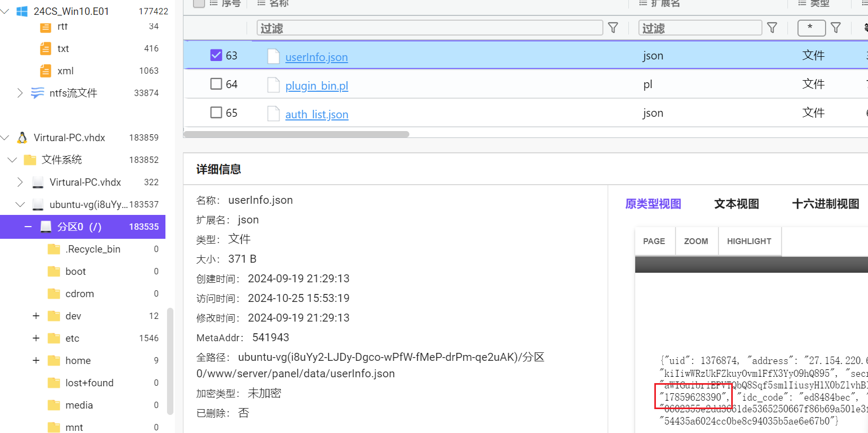
Task: Click the home folder icon
Action: click(54, 361)
